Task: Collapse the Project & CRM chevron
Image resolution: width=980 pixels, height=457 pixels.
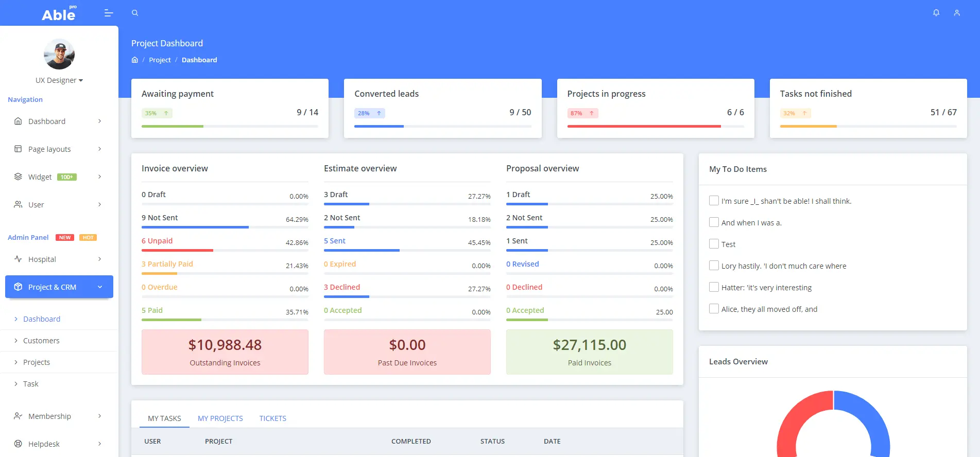Action: [100, 287]
